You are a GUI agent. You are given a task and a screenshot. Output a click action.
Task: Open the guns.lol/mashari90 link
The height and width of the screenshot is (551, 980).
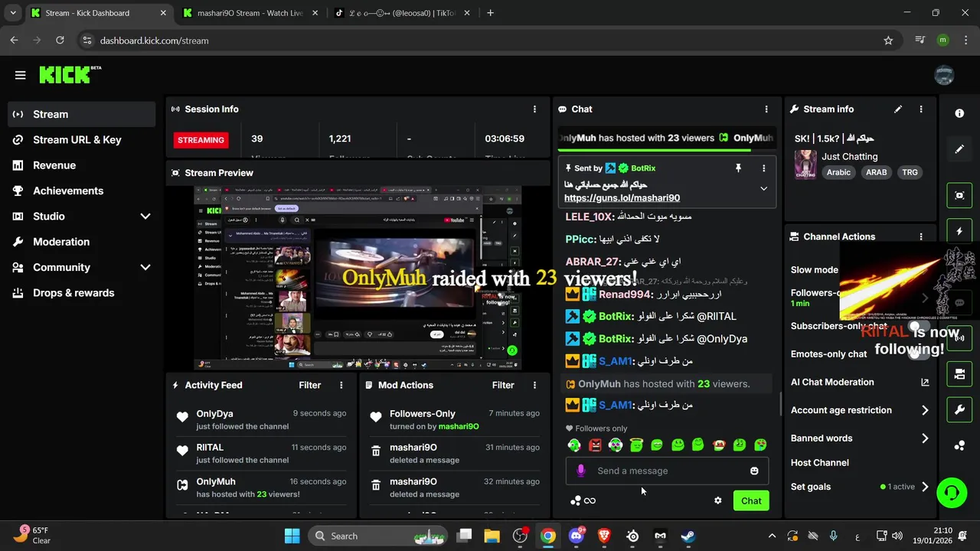[x=622, y=197]
